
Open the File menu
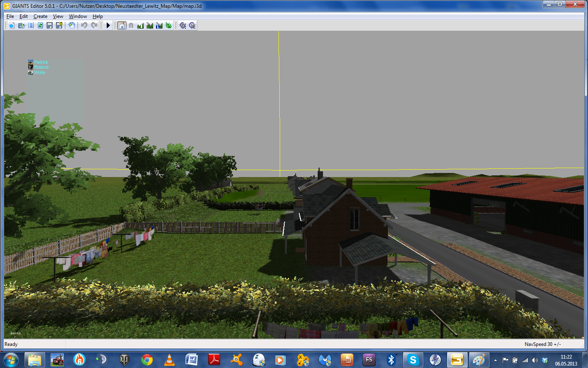pyautogui.click(x=10, y=16)
